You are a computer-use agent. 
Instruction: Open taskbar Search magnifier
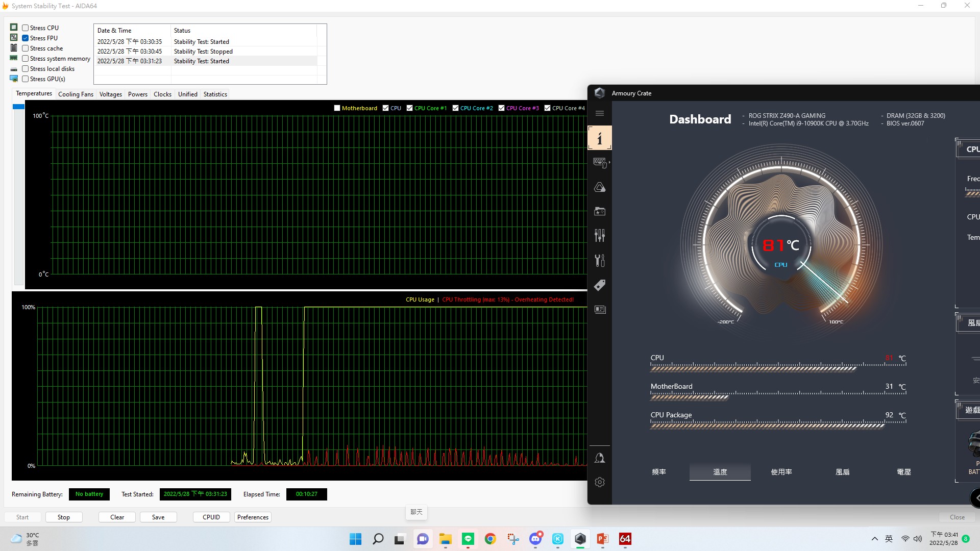378,539
